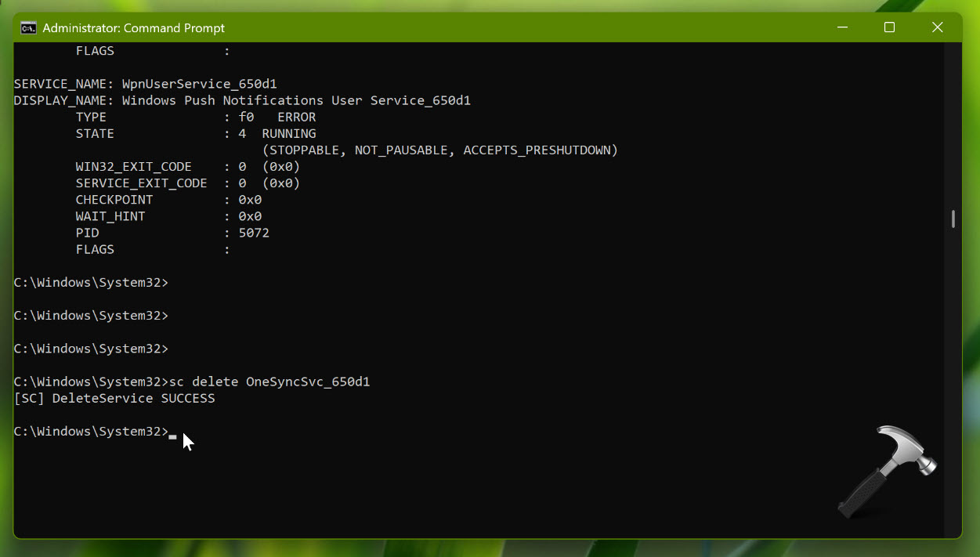Click the last prompt line with blinking cursor
The height and width of the screenshot is (557, 980).
pos(96,432)
